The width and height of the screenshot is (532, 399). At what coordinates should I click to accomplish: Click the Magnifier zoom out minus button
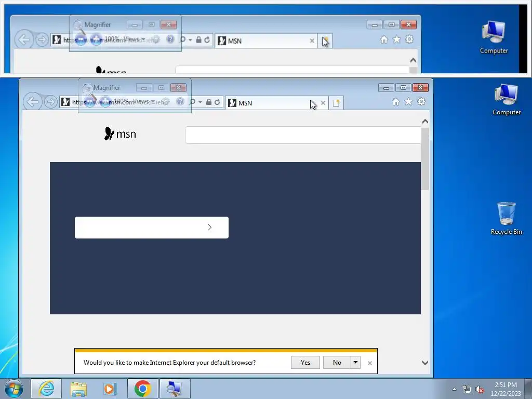click(x=89, y=101)
